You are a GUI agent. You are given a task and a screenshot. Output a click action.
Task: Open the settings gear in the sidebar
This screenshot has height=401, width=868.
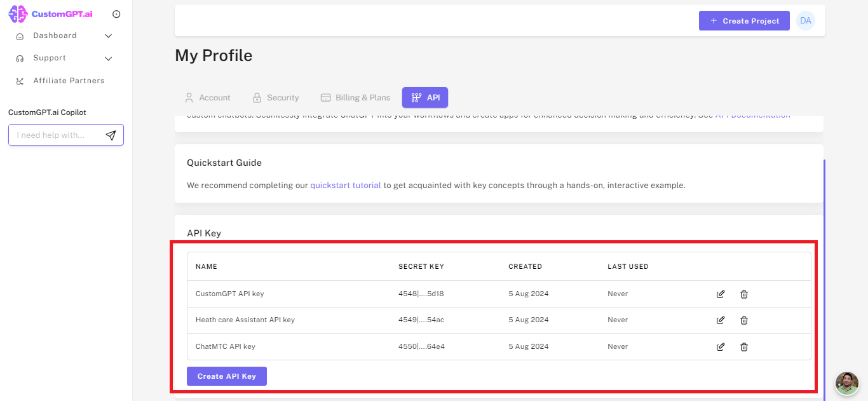click(x=116, y=13)
